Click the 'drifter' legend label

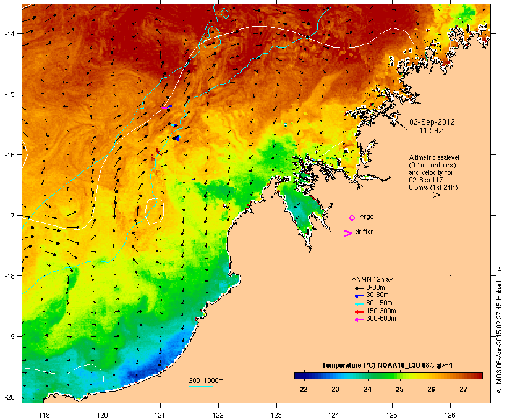click(364, 232)
